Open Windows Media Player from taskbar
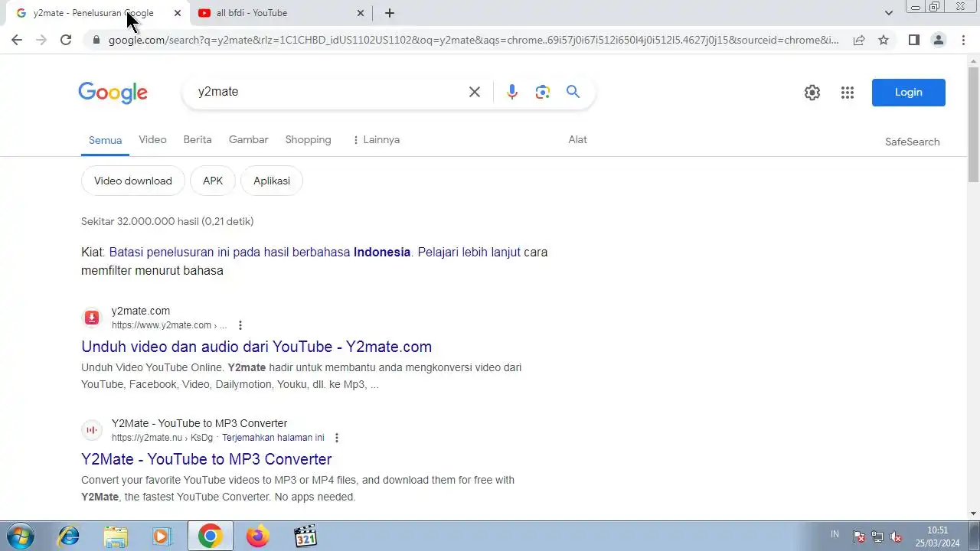This screenshot has height=551, width=980. pos(162,536)
